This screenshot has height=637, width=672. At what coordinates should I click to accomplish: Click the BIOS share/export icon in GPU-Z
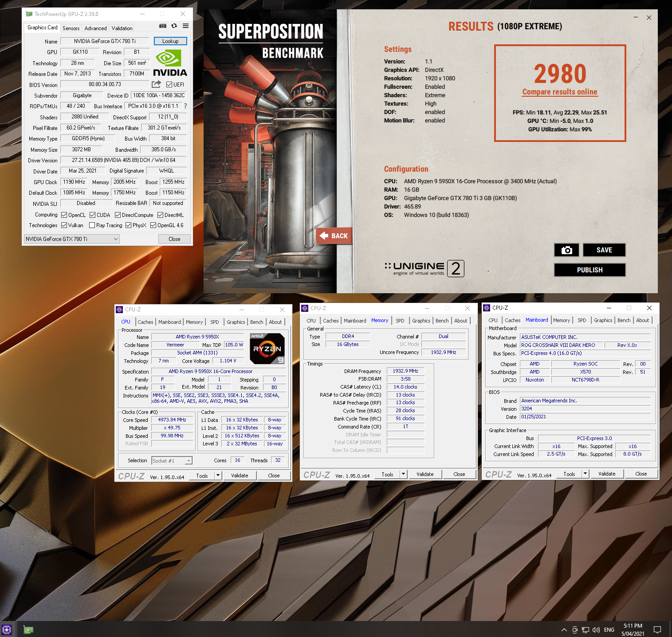point(156,84)
